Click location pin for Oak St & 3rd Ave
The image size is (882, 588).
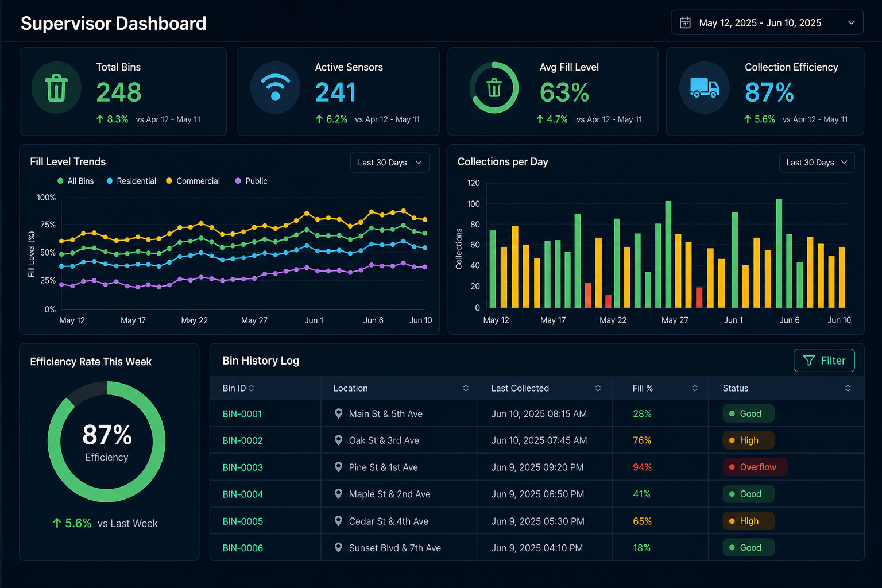(339, 440)
